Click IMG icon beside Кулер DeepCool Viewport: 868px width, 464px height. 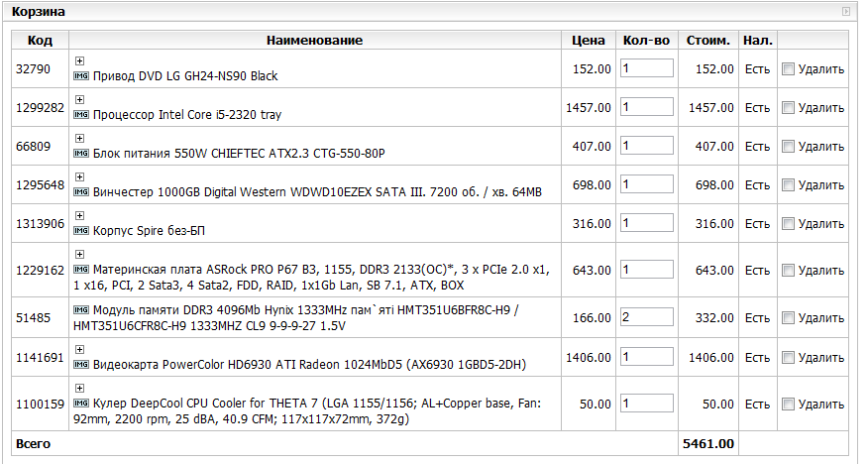pyautogui.click(x=82, y=404)
